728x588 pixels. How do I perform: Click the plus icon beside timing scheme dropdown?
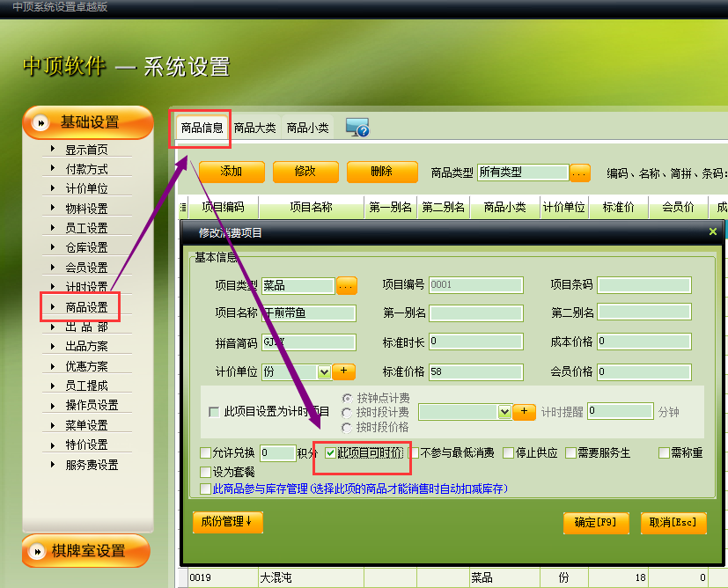pyautogui.click(x=524, y=411)
